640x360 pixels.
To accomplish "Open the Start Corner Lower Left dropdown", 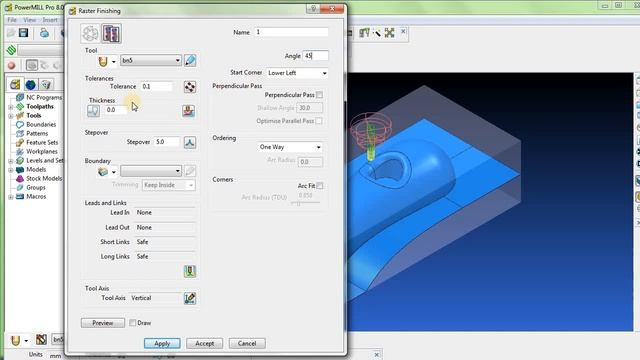I will (297, 73).
